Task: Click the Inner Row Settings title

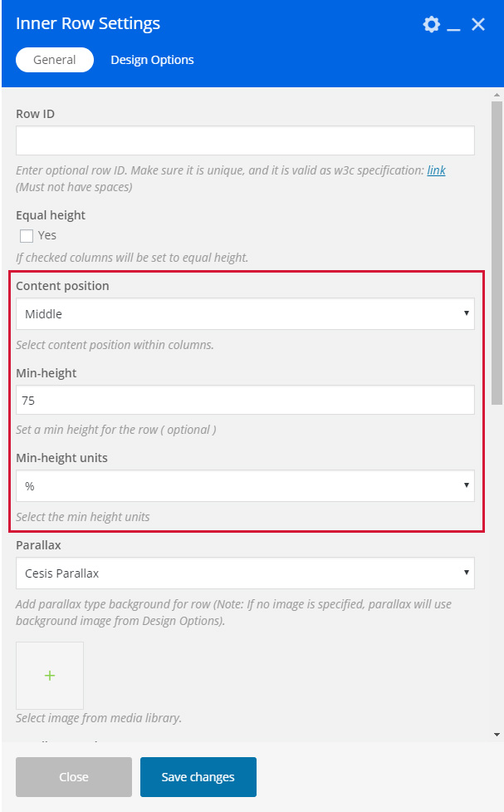Action: [x=88, y=24]
